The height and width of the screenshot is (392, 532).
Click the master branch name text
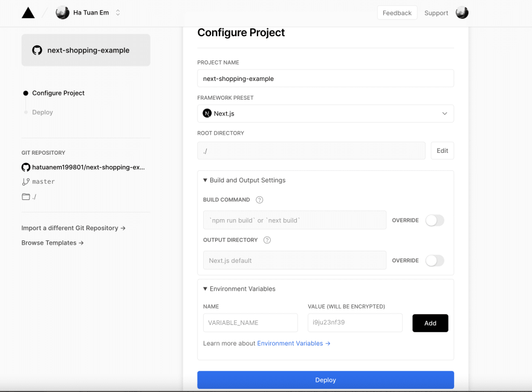point(44,182)
